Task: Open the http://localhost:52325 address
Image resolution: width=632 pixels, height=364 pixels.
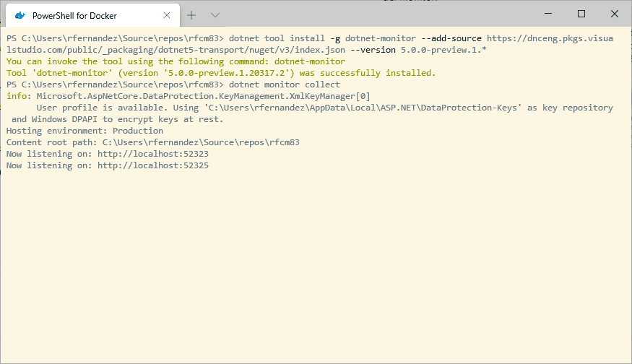Action: coord(153,165)
